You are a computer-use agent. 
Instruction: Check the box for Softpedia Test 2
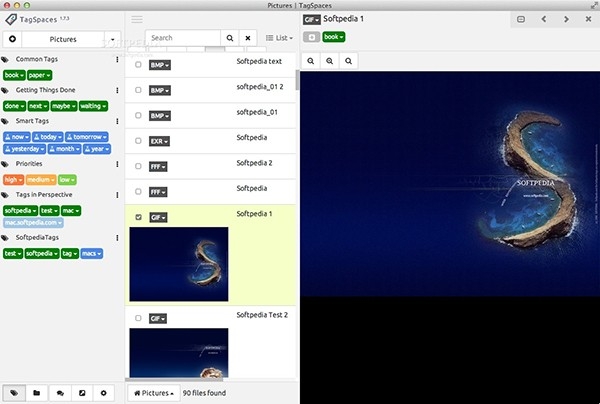coord(138,318)
